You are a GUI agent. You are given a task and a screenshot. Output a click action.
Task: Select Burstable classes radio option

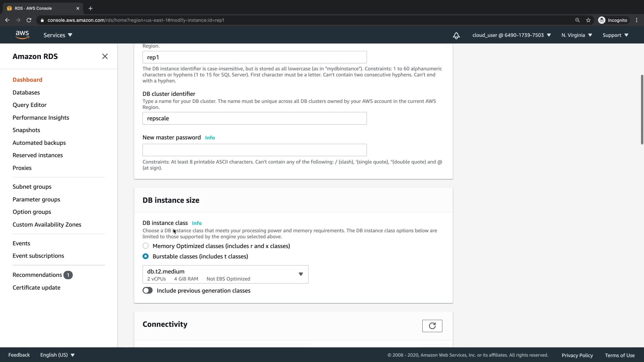click(x=146, y=256)
